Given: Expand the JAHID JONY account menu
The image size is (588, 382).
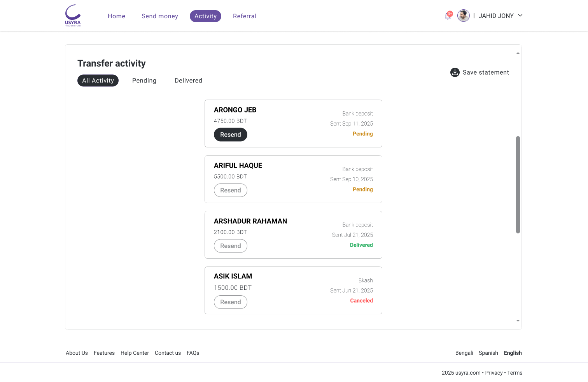Looking at the screenshot, I should [x=520, y=16].
